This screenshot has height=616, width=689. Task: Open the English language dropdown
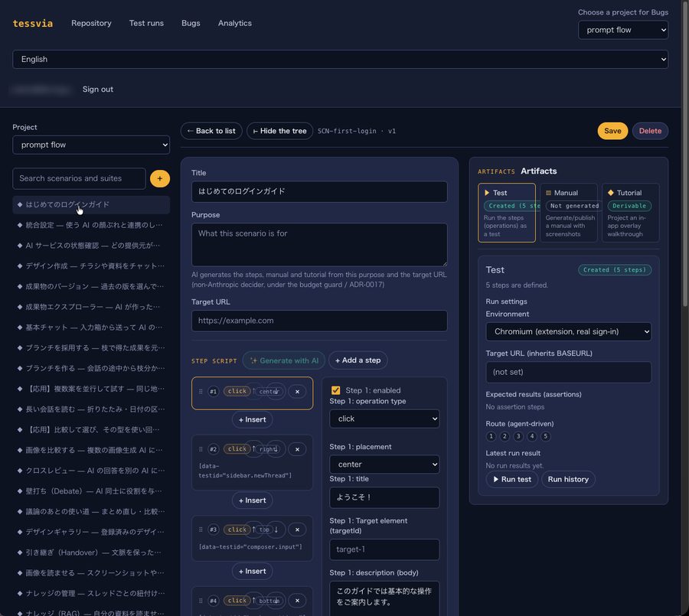tap(340, 60)
